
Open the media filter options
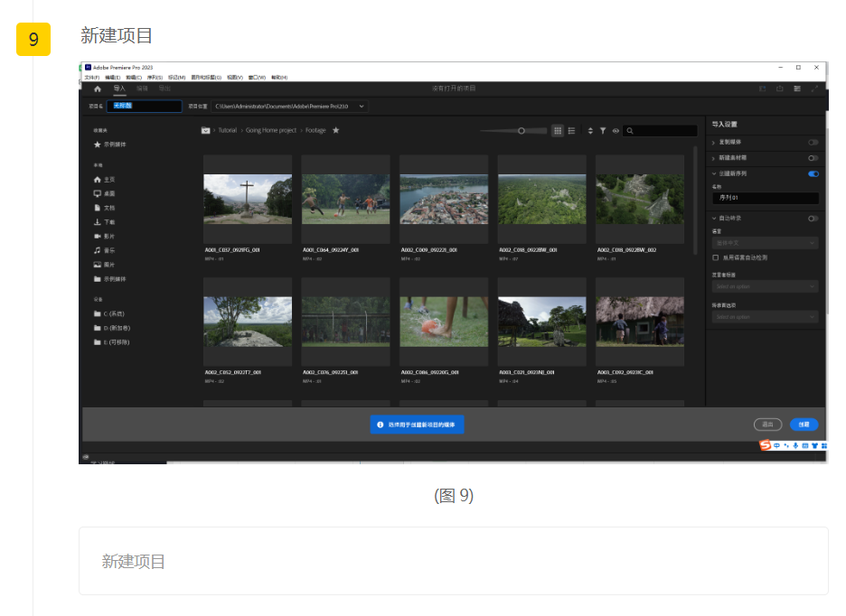tap(603, 131)
